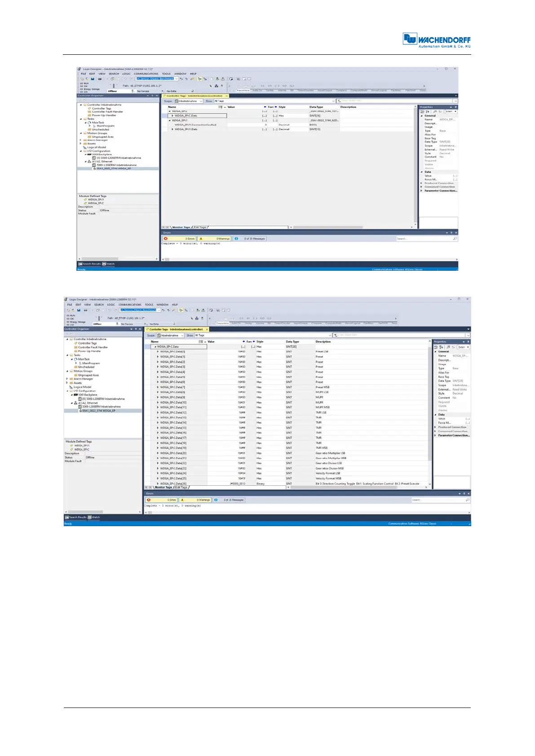Open the COMMUNICATIONS menu in the upper window

(146, 74)
